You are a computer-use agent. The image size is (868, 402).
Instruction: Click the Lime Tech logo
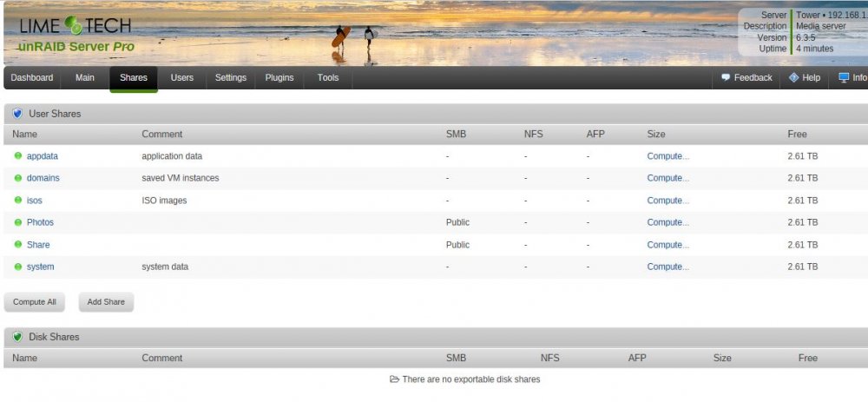76,25
